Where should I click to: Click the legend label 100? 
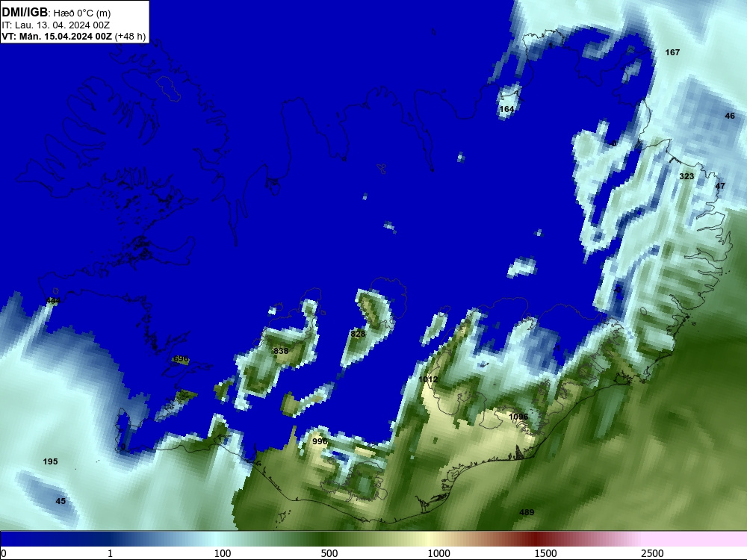tap(223, 553)
